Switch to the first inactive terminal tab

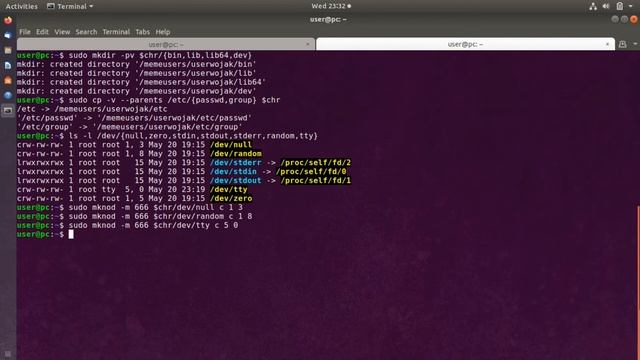[166, 44]
